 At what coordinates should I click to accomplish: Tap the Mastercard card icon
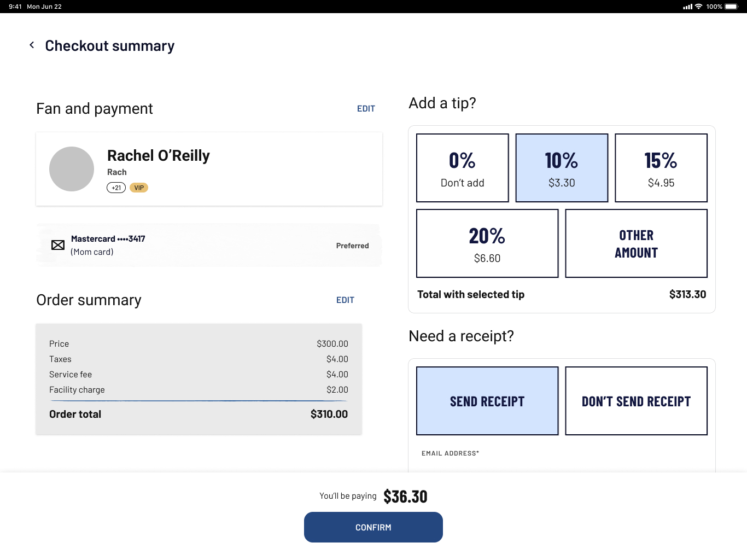pyautogui.click(x=58, y=245)
